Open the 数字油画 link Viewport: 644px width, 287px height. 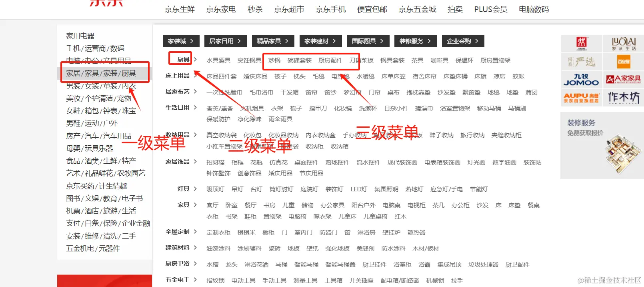pos(504,163)
